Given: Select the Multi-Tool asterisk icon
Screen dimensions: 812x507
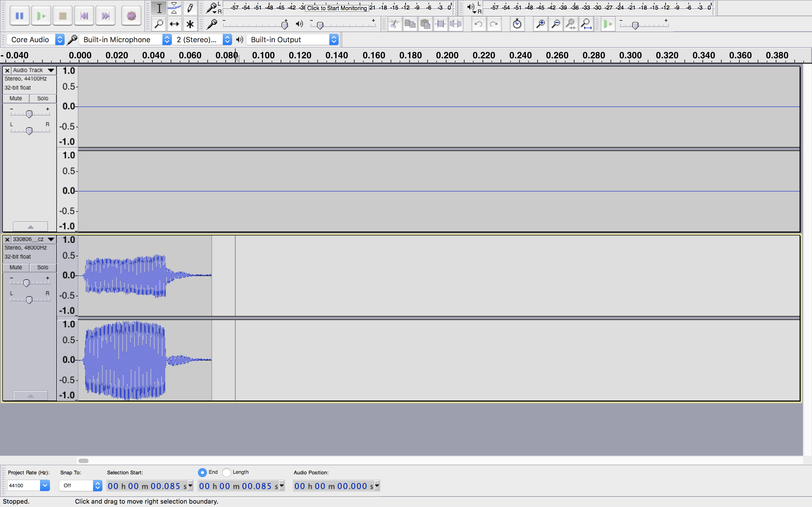Looking at the screenshot, I should pyautogui.click(x=190, y=24).
